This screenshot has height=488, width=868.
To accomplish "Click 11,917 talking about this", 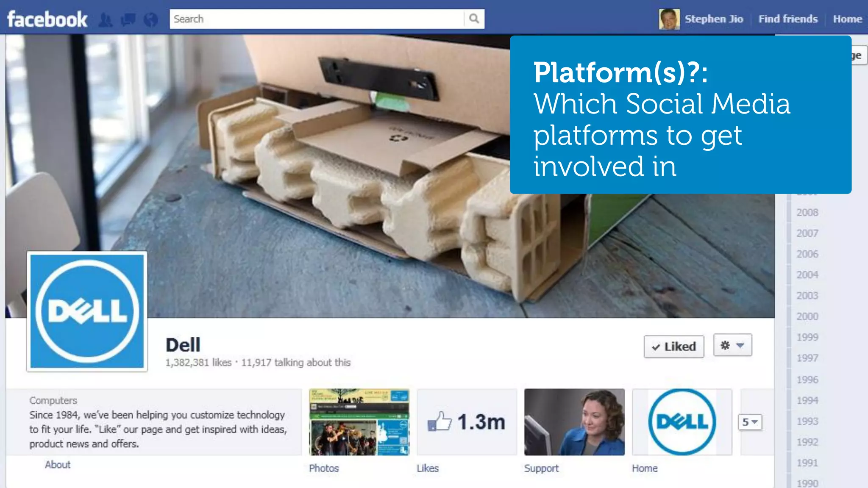I will coord(296,363).
